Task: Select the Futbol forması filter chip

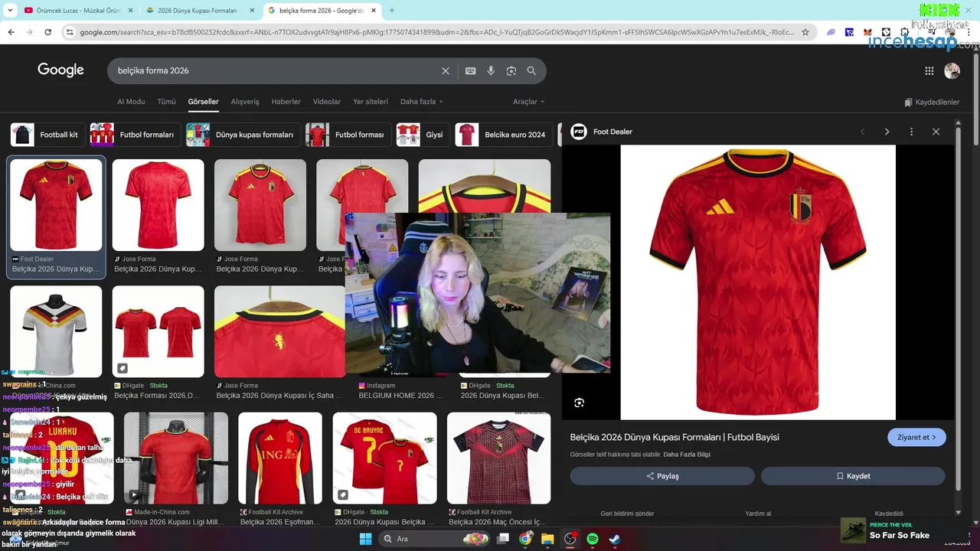Action: [348, 135]
